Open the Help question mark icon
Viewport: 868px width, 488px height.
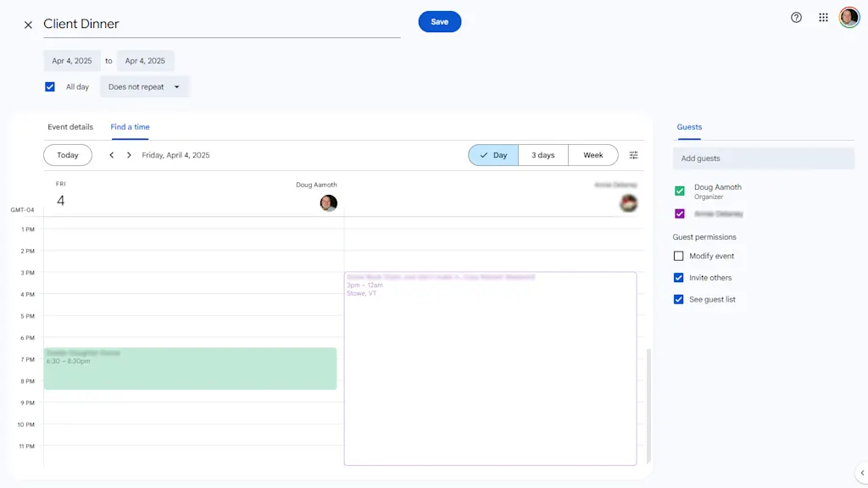click(796, 18)
